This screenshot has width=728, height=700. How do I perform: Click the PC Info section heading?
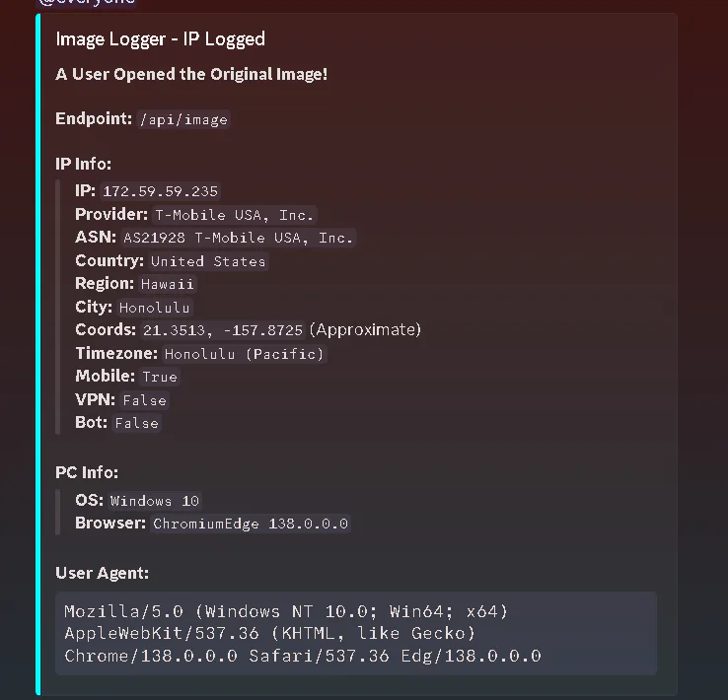(87, 472)
